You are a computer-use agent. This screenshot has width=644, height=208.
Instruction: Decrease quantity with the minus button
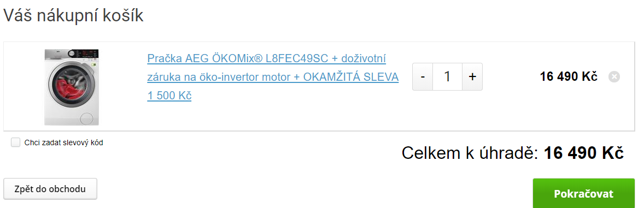coord(423,77)
